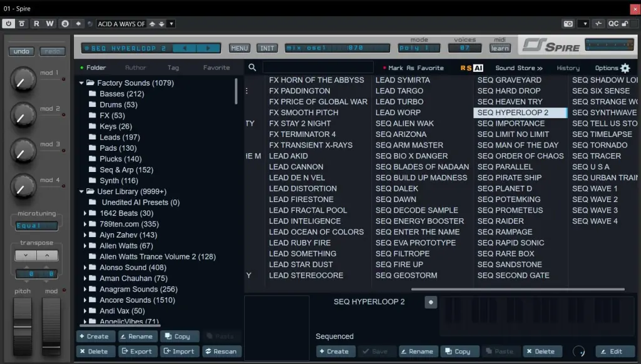Toggle the quick controls lock icon
The width and height of the screenshot is (641, 364).
tap(625, 24)
